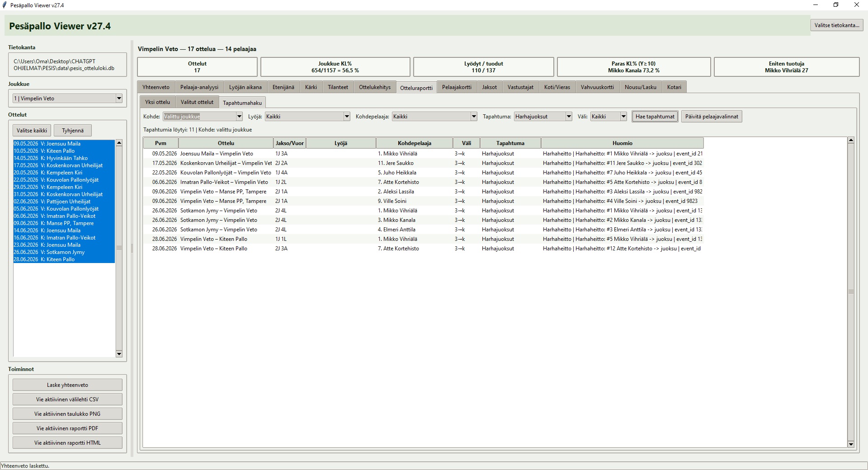Click the Tapahtuma column header

[510, 143]
